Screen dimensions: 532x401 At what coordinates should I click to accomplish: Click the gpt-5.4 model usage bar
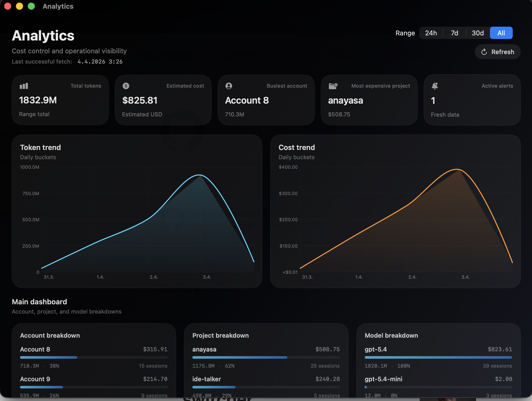pyautogui.click(x=438, y=357)
